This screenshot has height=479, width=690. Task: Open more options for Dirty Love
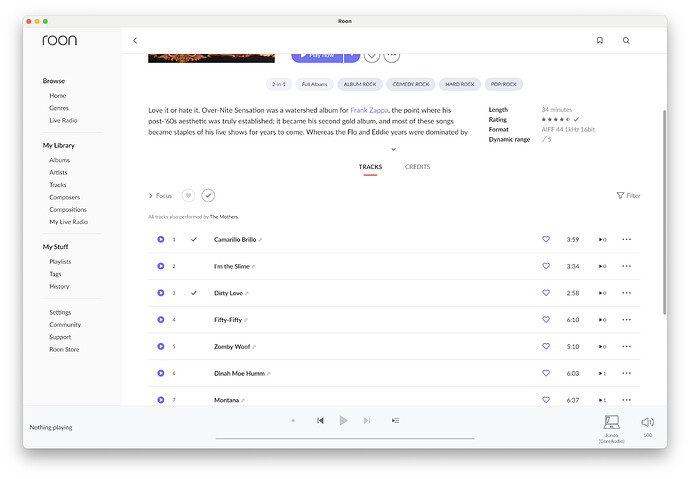(x=626, y=293)
